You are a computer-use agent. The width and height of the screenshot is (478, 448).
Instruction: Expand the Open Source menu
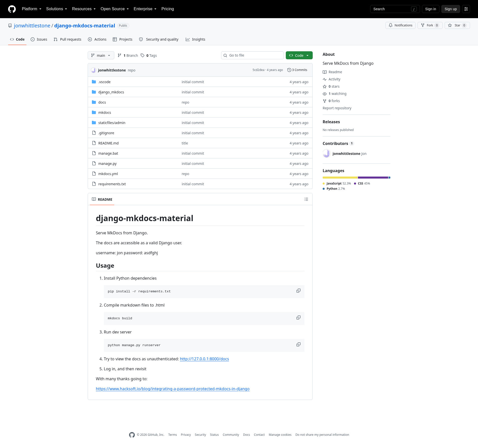115,9
